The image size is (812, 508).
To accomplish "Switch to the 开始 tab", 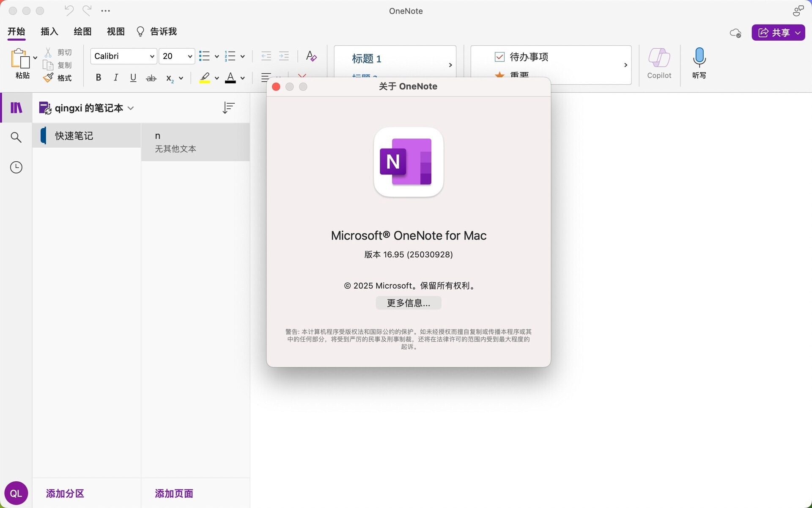I will (x=16, y=31).
